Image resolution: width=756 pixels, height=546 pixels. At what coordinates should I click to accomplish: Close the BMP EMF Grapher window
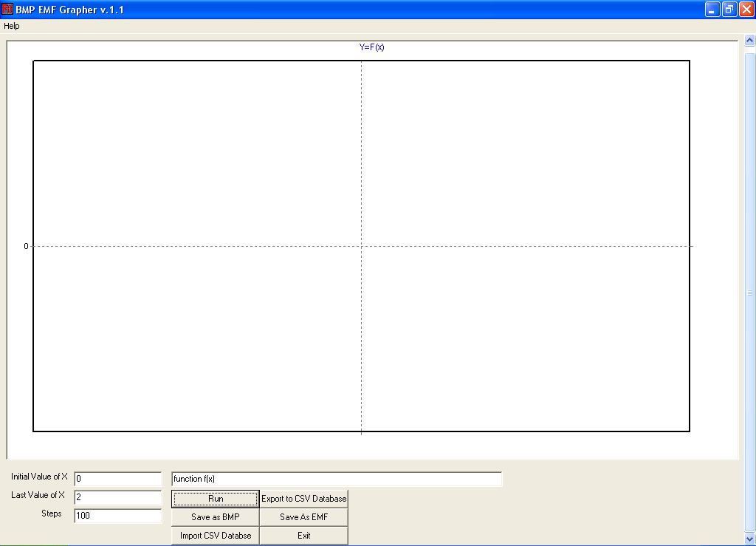746,10
